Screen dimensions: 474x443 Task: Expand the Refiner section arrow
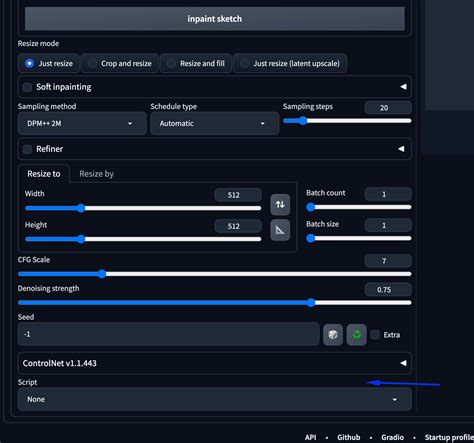click(401, 149)
